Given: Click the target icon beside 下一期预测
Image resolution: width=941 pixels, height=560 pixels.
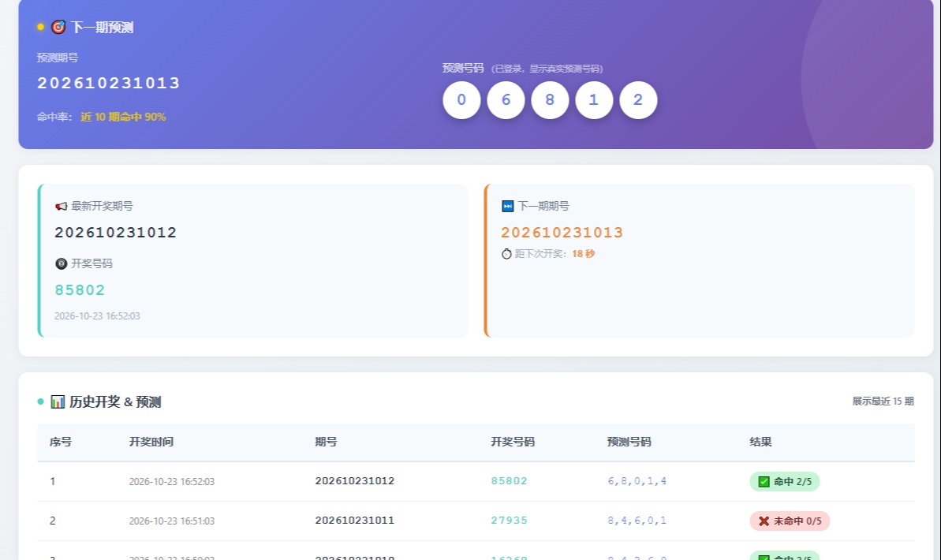Looking at the screenshot, I should [x=58, y=27].
